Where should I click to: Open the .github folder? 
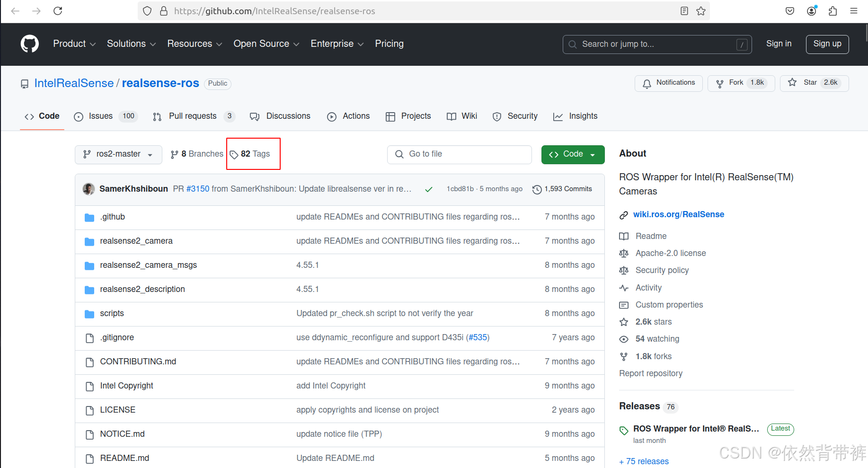(x=113, y=217)
